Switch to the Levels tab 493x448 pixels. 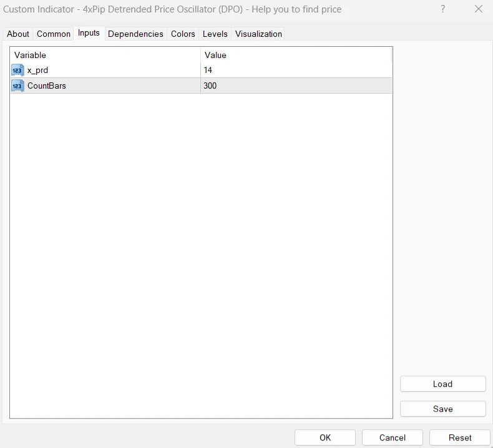point(215,34)
